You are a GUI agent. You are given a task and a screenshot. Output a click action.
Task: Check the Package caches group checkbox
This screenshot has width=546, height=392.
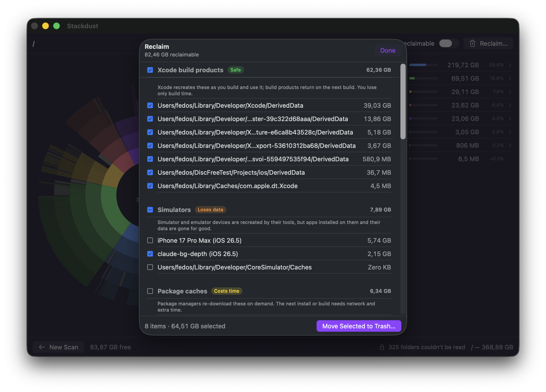coord(150,291)
